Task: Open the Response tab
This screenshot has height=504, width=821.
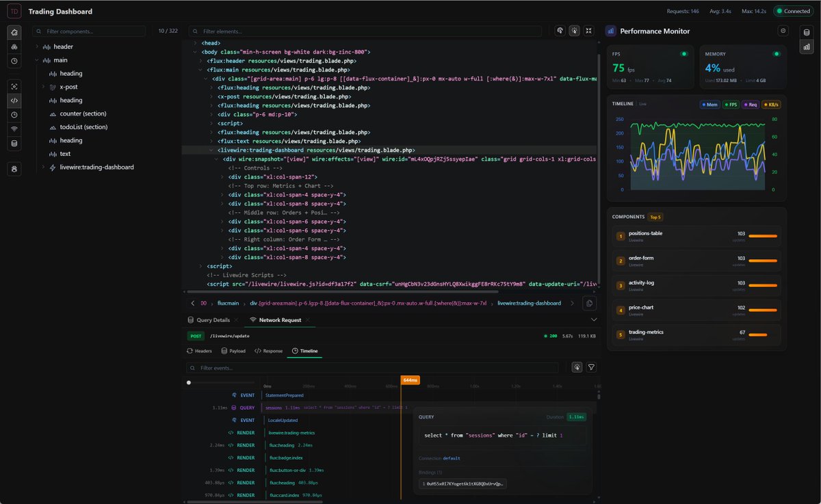Action: pos(268,351)
